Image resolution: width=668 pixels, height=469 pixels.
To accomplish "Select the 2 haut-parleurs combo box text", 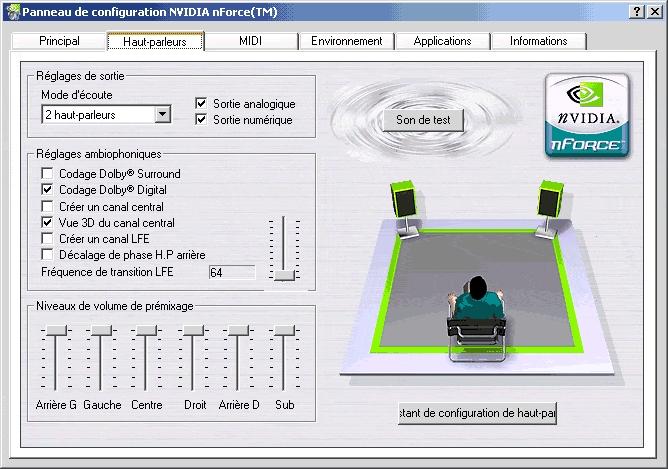I will tap(81, 115).
